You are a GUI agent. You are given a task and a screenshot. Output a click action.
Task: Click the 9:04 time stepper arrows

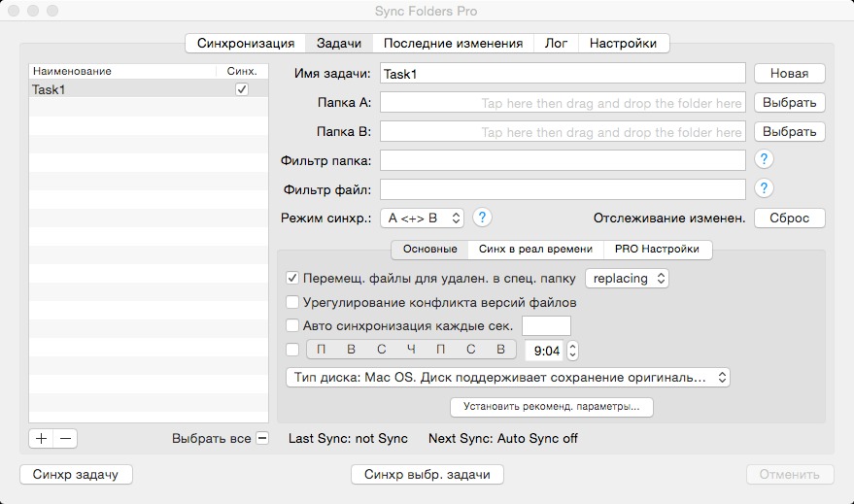point(572,350)
